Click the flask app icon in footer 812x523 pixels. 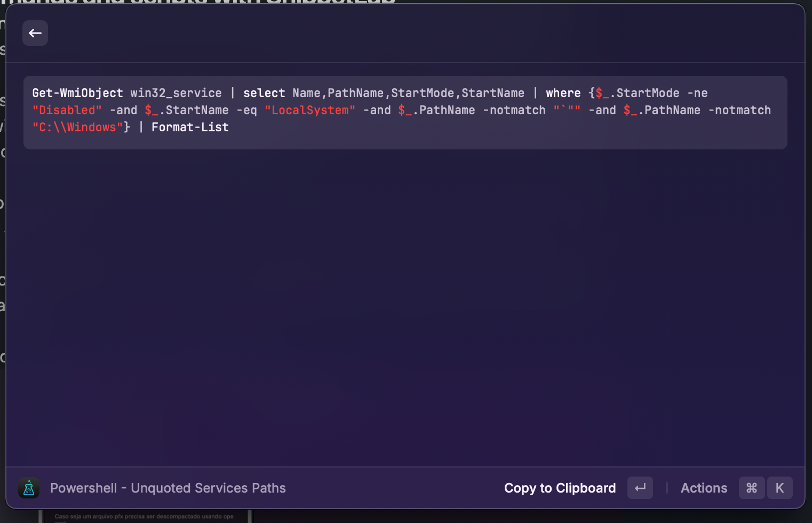(29, 488)
